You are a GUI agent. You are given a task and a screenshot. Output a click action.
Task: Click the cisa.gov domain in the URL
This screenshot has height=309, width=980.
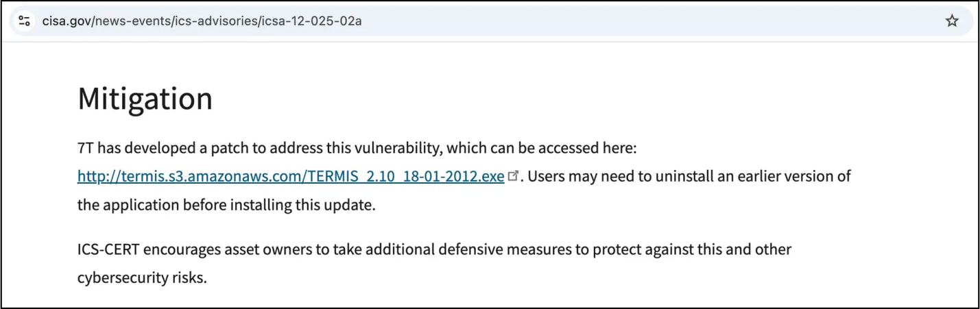pos(66,21)
